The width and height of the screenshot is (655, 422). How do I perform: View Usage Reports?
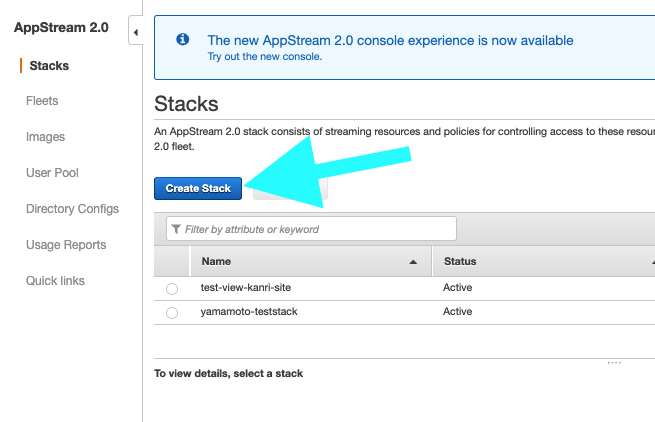(66, 244)
